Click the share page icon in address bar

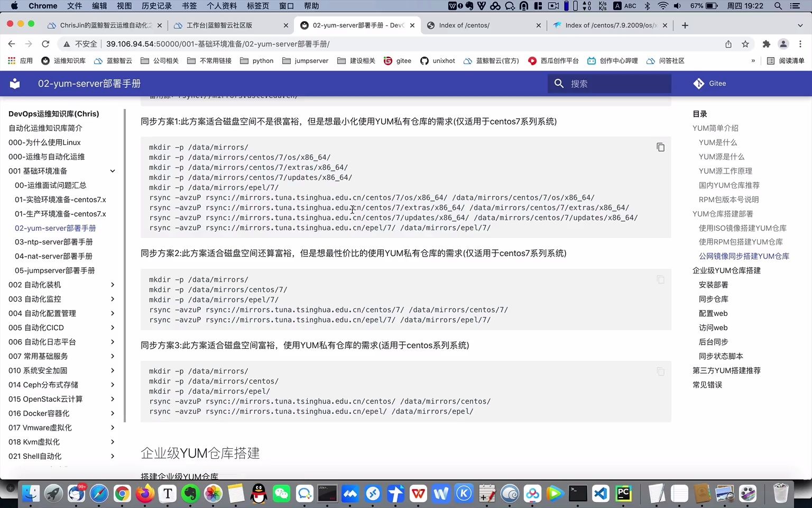coord(728,44)
